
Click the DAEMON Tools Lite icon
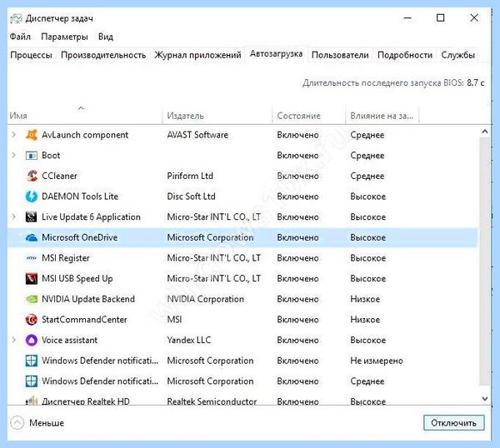pos(32,197)
